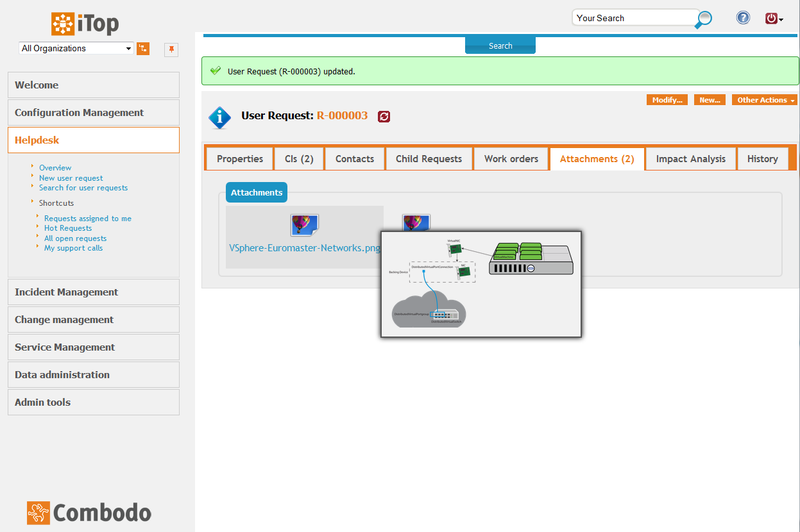The image size is (800, 532).
Task: Switch to the History tab
Action: click(763, 159)
